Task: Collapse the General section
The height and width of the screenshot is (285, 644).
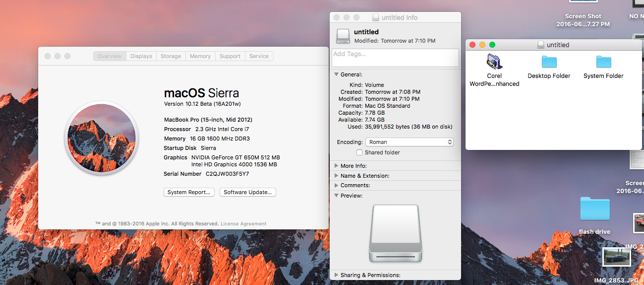Action: coord(337,74)
